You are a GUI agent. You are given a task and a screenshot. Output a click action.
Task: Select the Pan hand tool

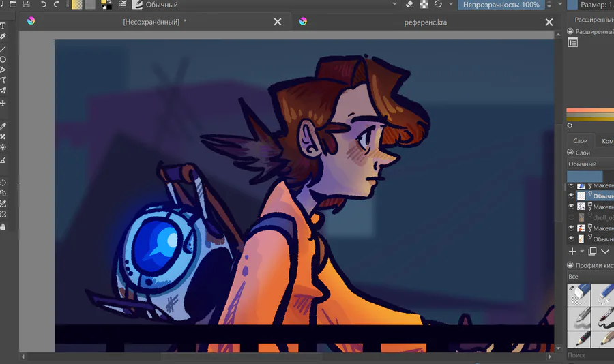pos(3,226)
